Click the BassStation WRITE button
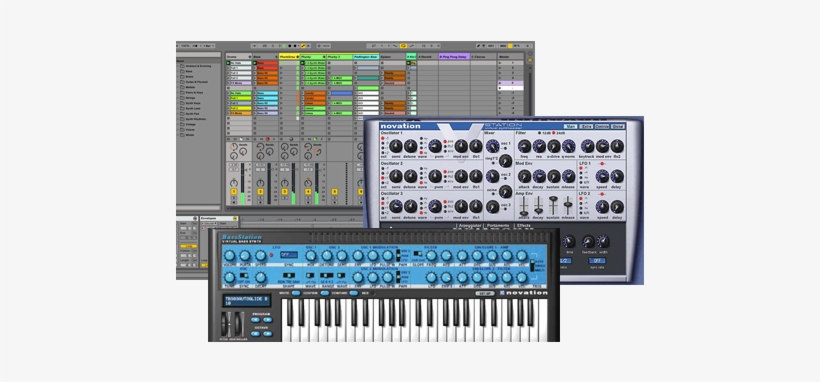Image resolution: width=820 pixels, height=382 pixels. (296, 293)
